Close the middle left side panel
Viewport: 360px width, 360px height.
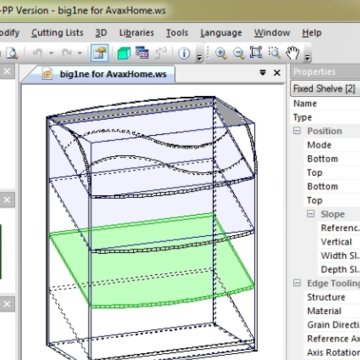(x=7, y=200)
